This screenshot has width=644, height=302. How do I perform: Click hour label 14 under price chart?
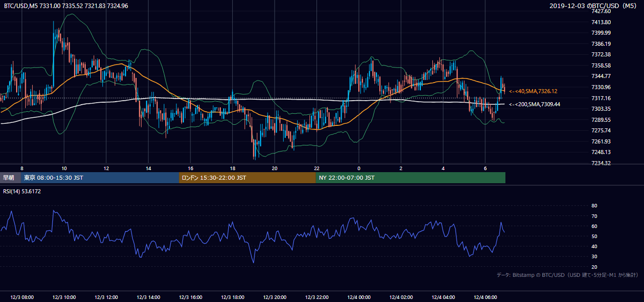tap(148, 168)
